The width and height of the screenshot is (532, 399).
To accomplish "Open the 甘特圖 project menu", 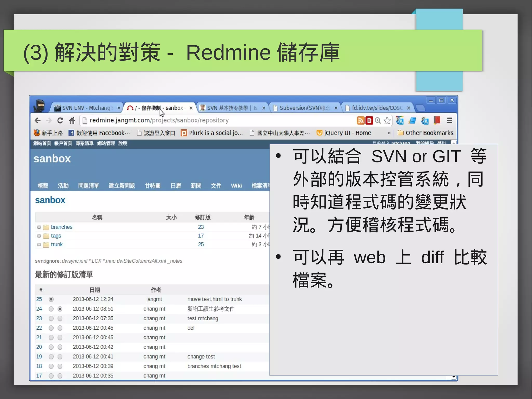I will coord(152,186).
